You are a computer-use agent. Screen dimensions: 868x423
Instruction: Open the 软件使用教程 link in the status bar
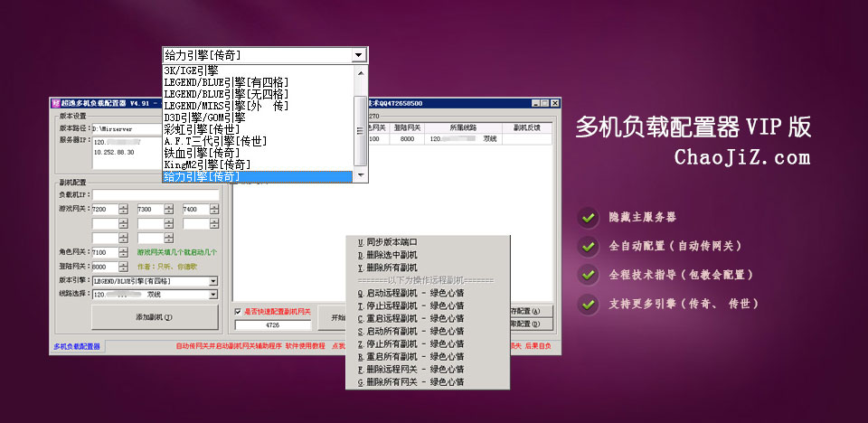[x=305, y=346]
